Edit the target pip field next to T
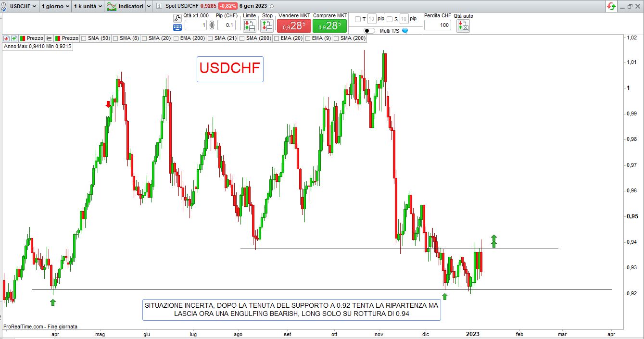The width and height of the screenshot is (644, 339). 372,19
